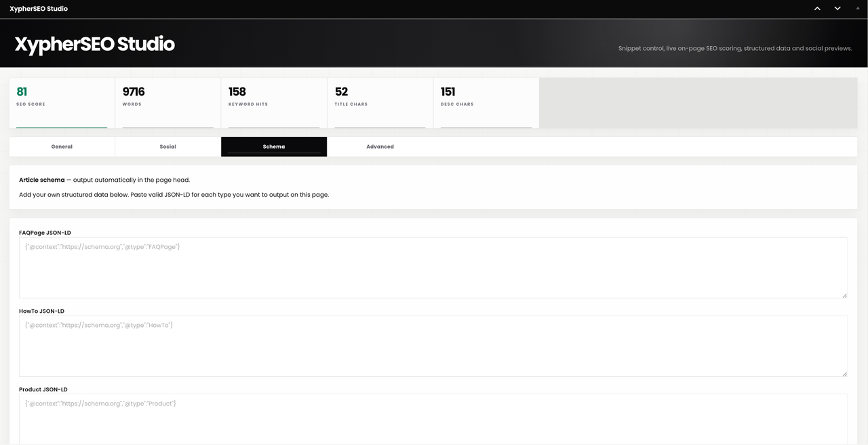Image resolution: width=868 pixels, height=445 pixels.
Task: Click the 9716 Words stat card
Action: (x=168, y=102)
